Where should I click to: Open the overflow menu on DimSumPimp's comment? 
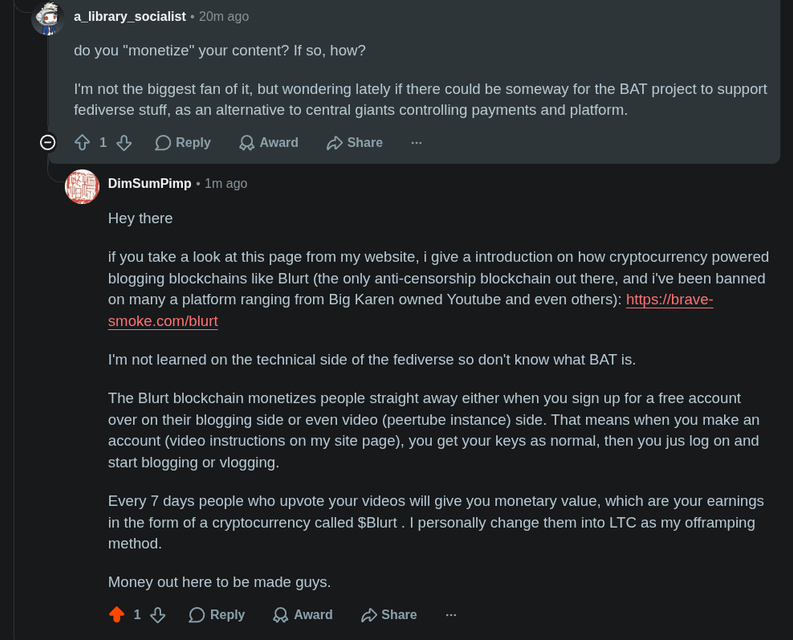pos(451,615)
